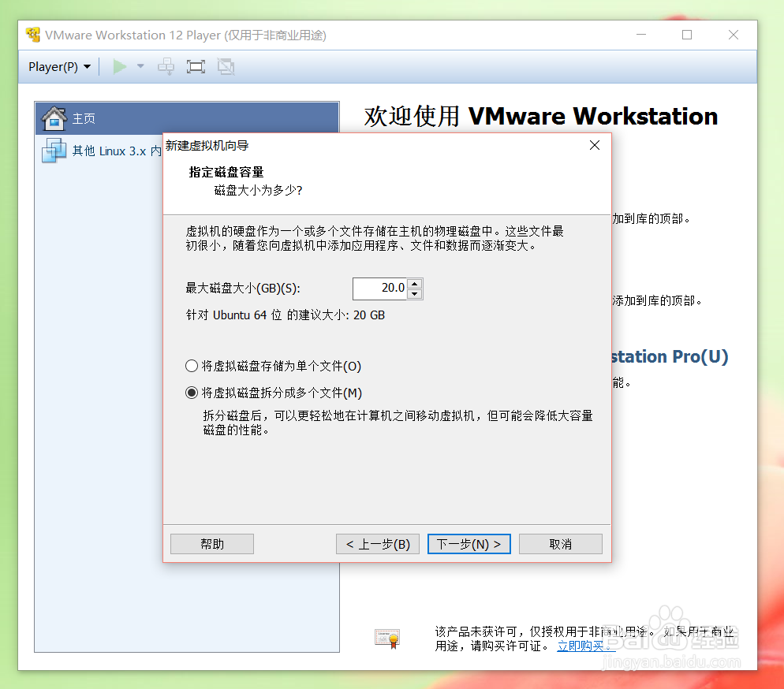Image resolution: width=784 pixels, height=689 pixels.
Task: Open the 立即购买 purchase link
Action: point(586,646)
